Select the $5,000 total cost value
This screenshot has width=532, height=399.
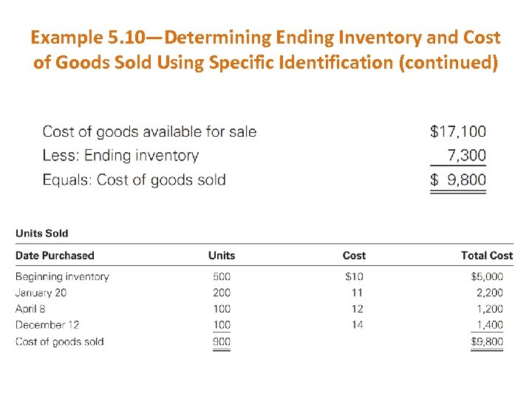pos(487,277)
